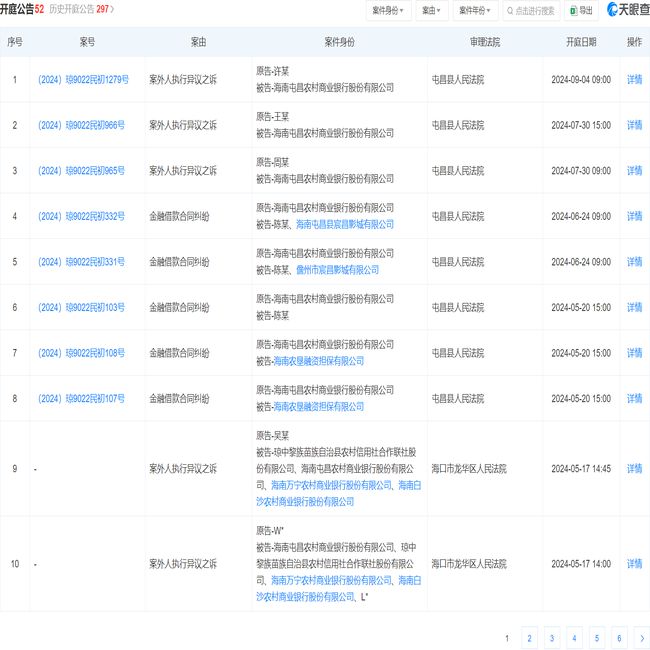
Task: View 详情 for case 民初108号
Action: [x=634, y=353]
